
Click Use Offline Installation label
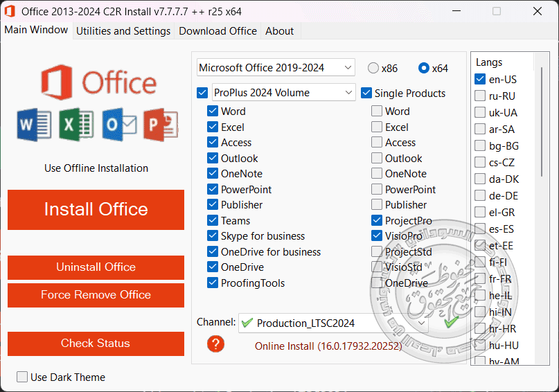pyautogui.click(x=96, y=168)
